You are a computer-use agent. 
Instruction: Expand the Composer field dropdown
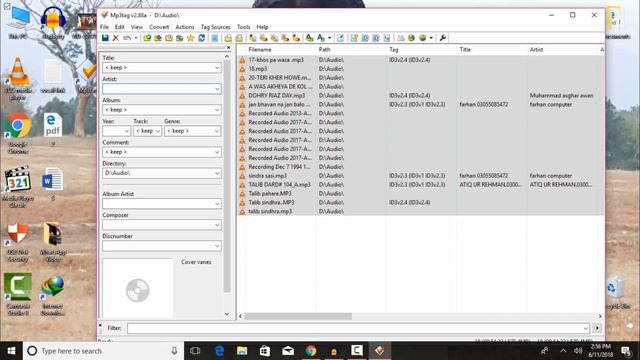[x=217, y=225]
